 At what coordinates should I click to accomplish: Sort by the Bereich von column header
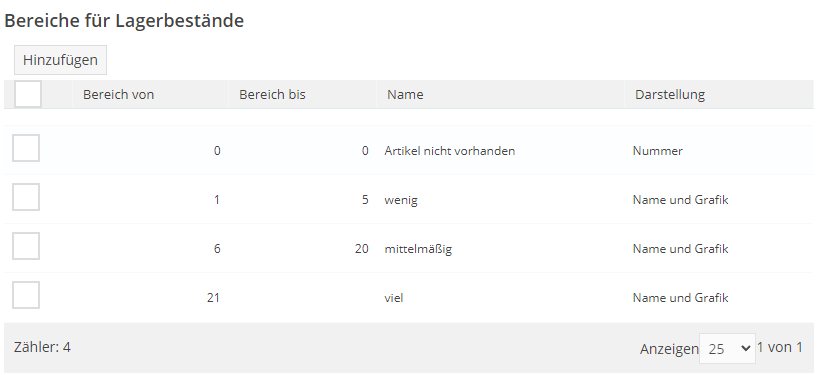coord(119,95)
